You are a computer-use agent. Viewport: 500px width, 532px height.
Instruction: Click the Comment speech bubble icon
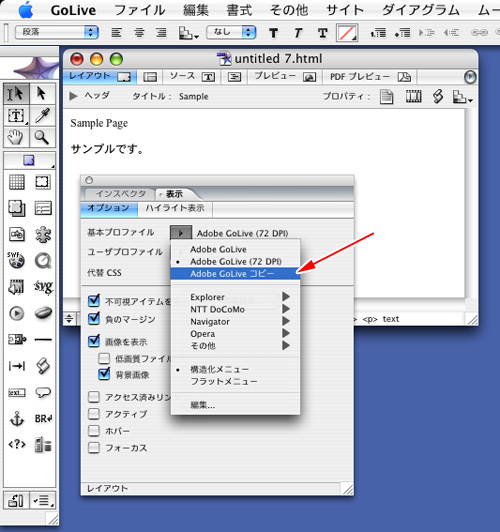click(43, 393)
